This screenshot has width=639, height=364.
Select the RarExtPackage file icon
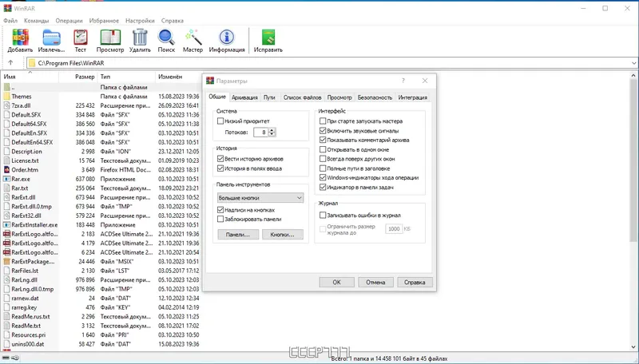coord(7,261)
